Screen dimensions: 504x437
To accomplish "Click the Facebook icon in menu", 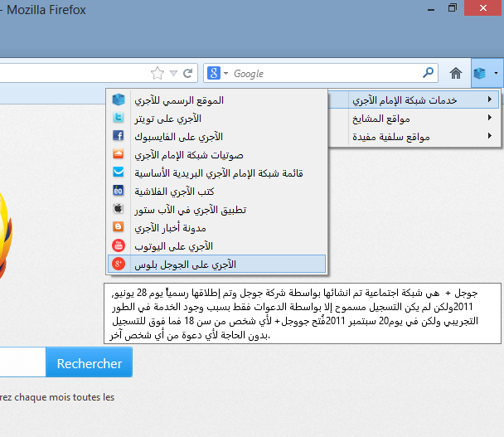I will (118, 135).
